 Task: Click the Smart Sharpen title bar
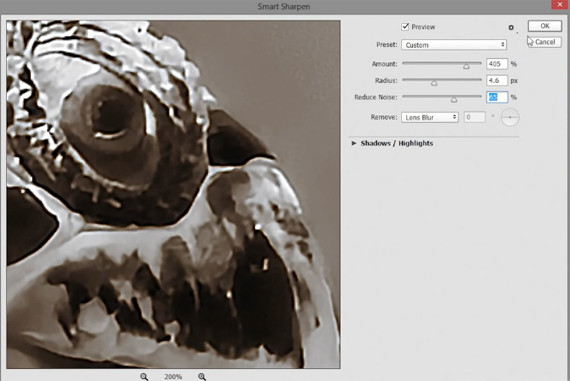pos(284,7)
